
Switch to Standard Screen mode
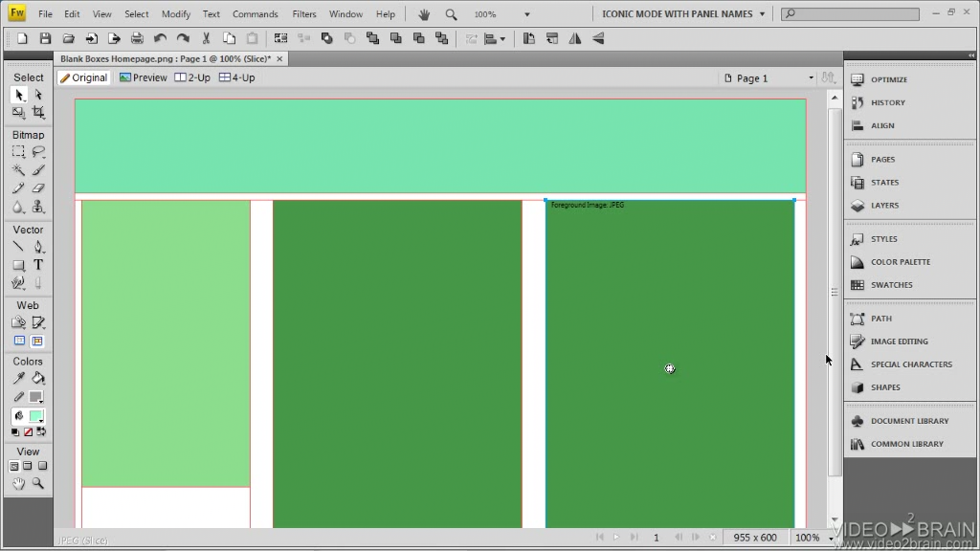point(14,467)
